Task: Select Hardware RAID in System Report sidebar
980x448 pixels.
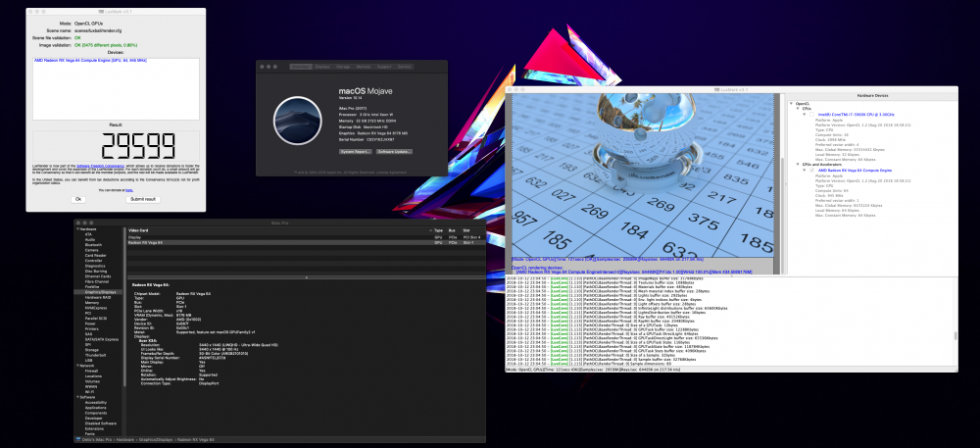Action: (x=96, y=297)
